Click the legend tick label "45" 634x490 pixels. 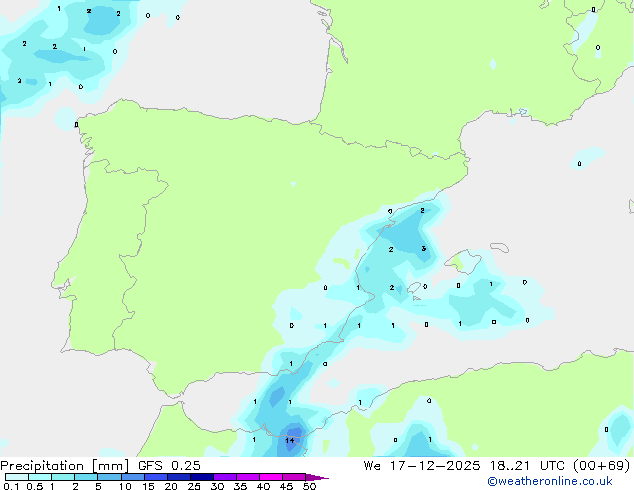click(286, 486)
